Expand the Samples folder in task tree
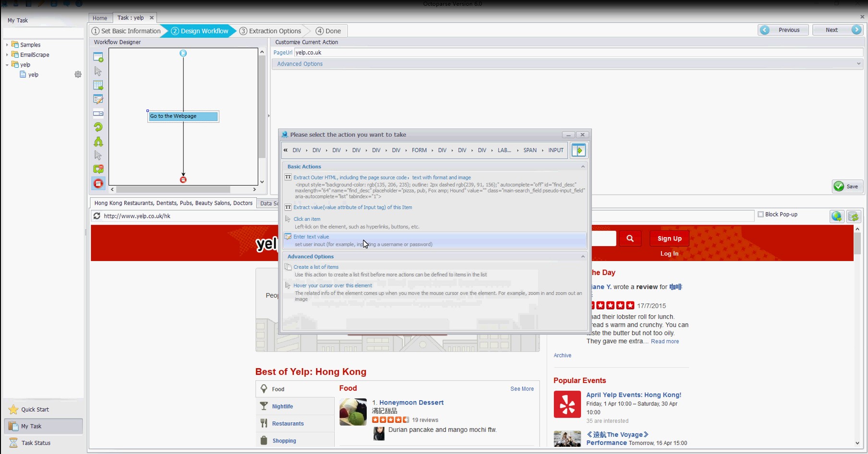Viewport: 868px width, 454px height. click(7, 45)
